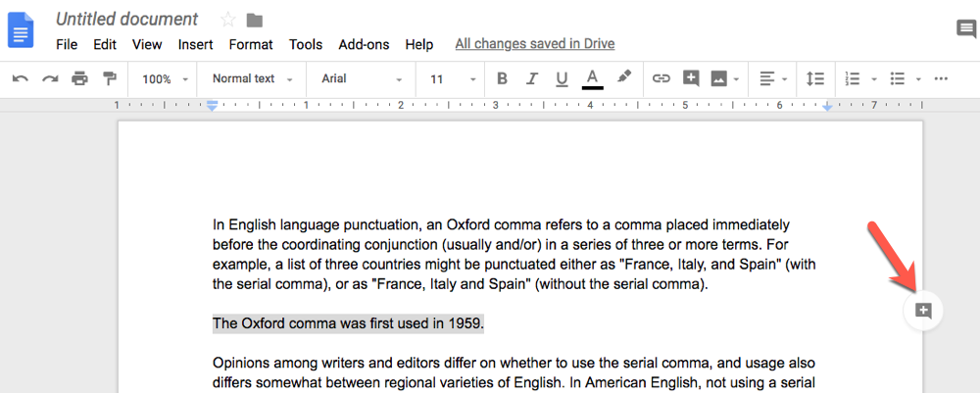Image resolution: width=980 pixels, height=393 pixels.
Task: Expand numbered list options arrow
Action: pyautogui.click(x=874, y=79)
